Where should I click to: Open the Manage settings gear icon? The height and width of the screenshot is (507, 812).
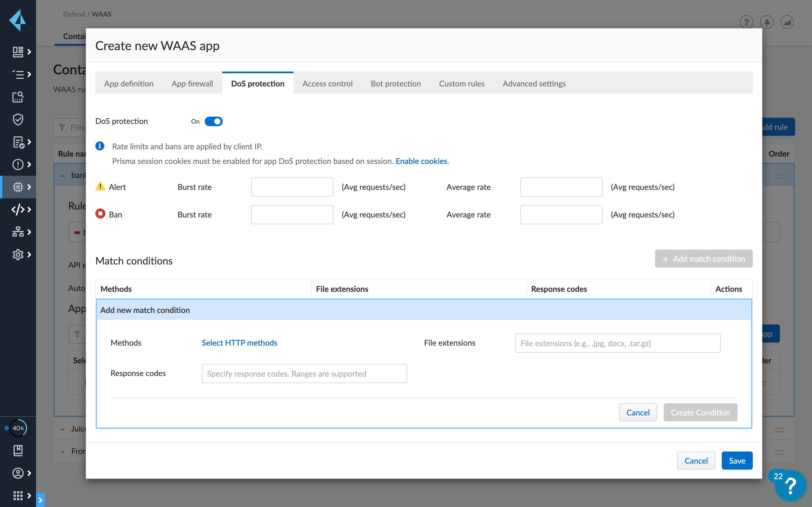[x=18, y=255]
